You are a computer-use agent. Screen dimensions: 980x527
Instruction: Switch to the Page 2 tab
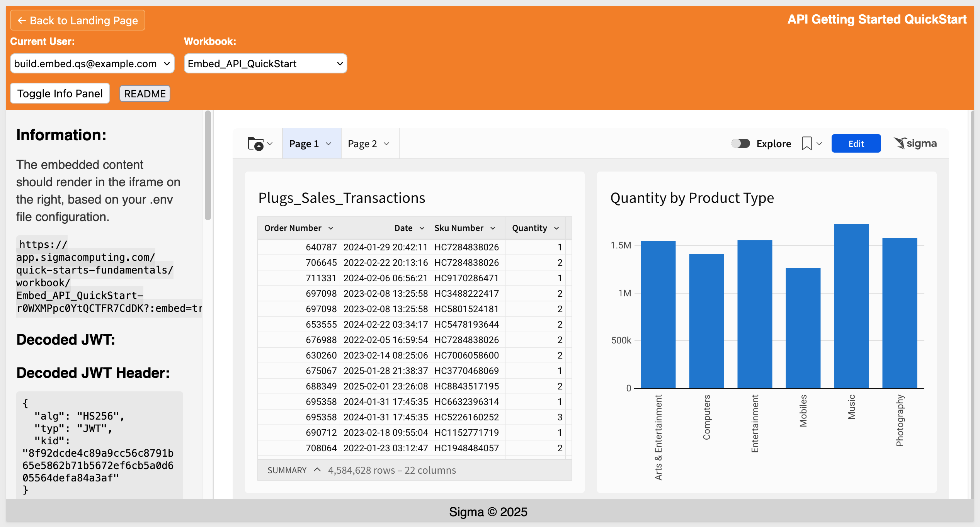[370, 144]
